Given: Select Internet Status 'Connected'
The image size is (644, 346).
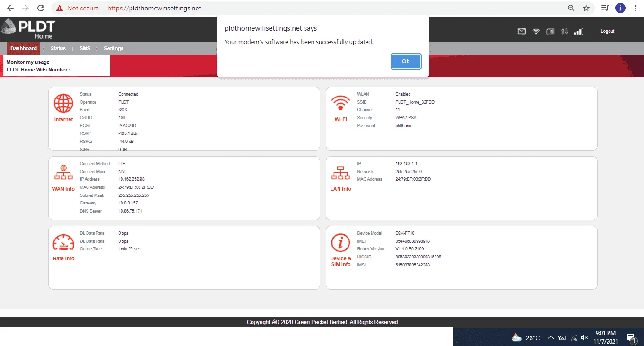Looking at the screenshot, I should (x=128, y=94).
